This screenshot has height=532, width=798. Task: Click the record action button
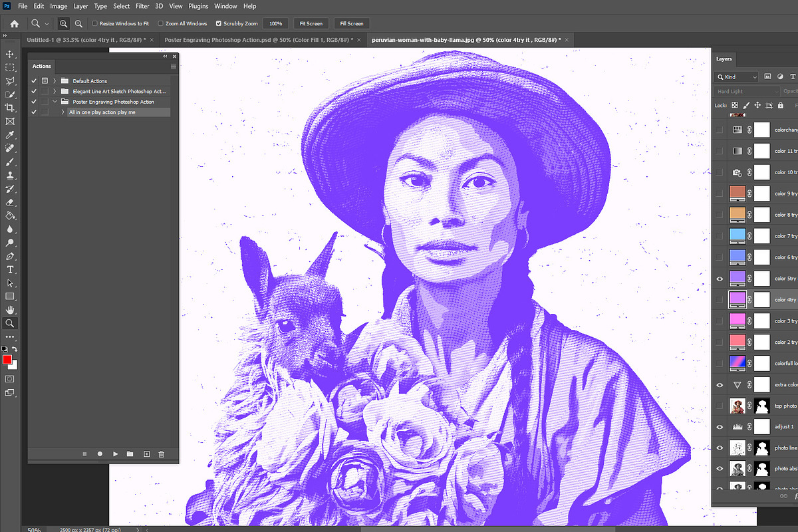coord(100,454)
